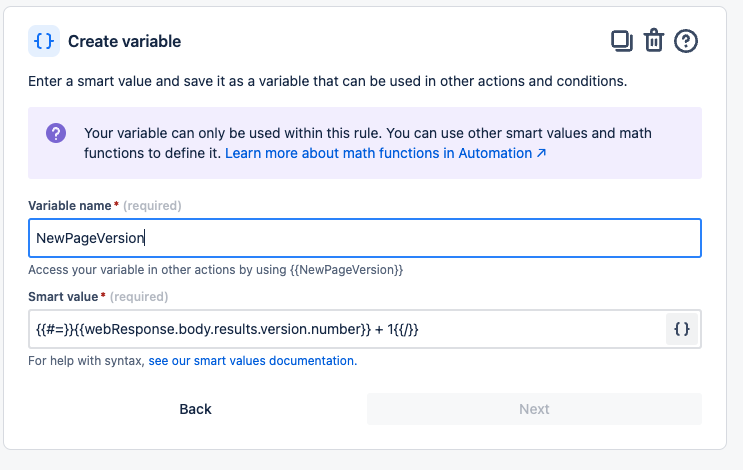Click the Create variable heading

(x=125, y=41)
